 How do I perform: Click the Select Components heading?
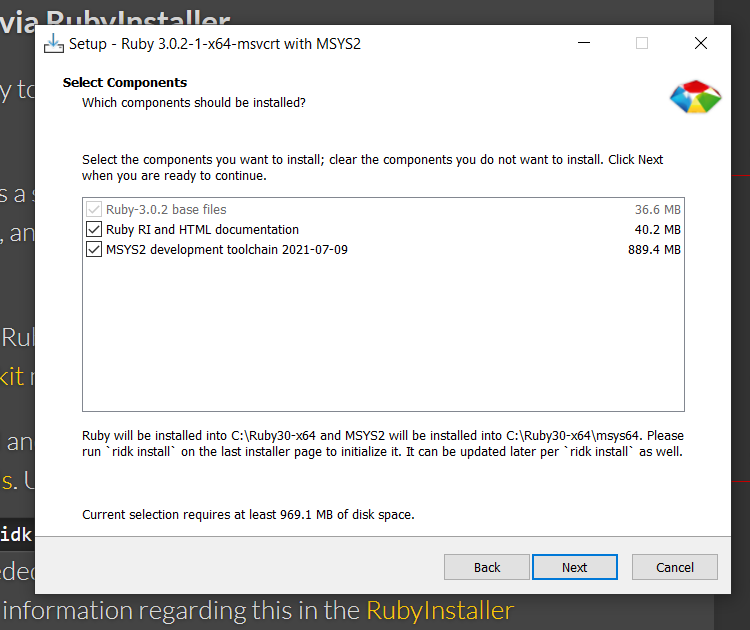tap(125, 83)
